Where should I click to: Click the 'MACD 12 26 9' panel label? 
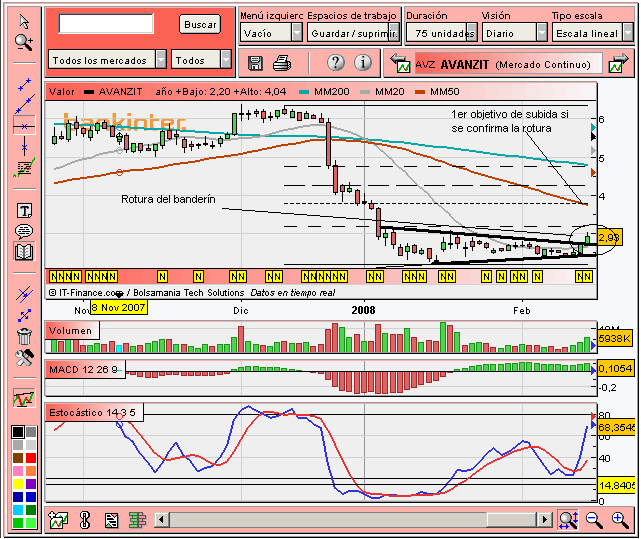(83, 370)
